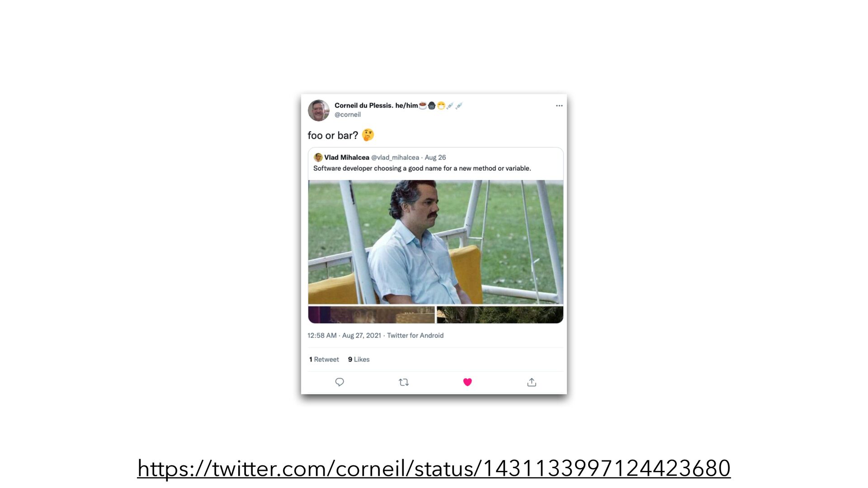Open the sad man on swing image
The height and width of the screenshot is (488, 868).
pos(436,242)
